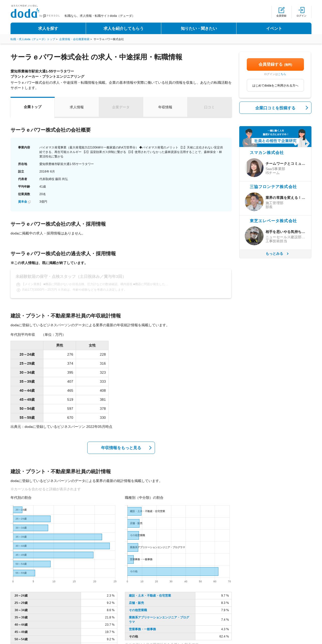Image resolution: width=322 pixels, height=644 pixels.
Task: Click 店舗・販売 table link
Action: [136, 603]
